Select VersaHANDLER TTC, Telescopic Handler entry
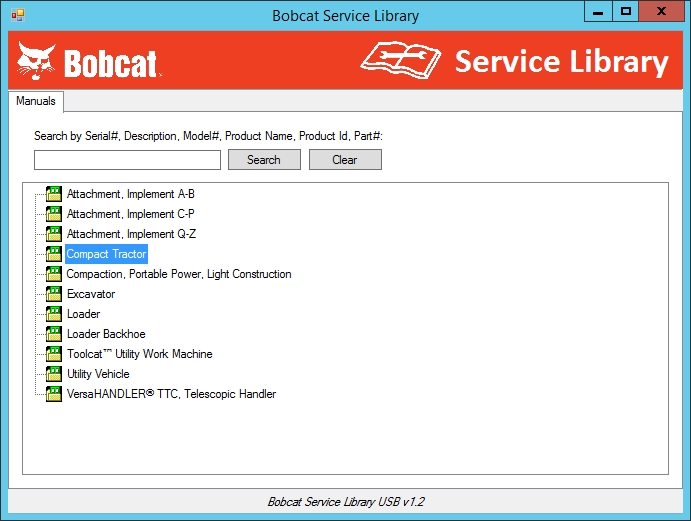 [171, 394]
